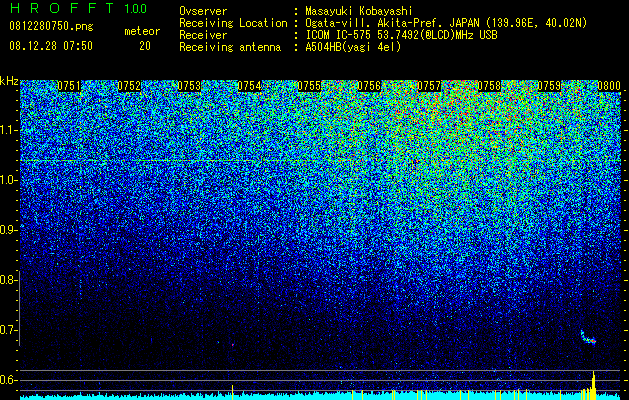
Task: Click the red dot echo near 0754
Action: click(x=233, y=345)
